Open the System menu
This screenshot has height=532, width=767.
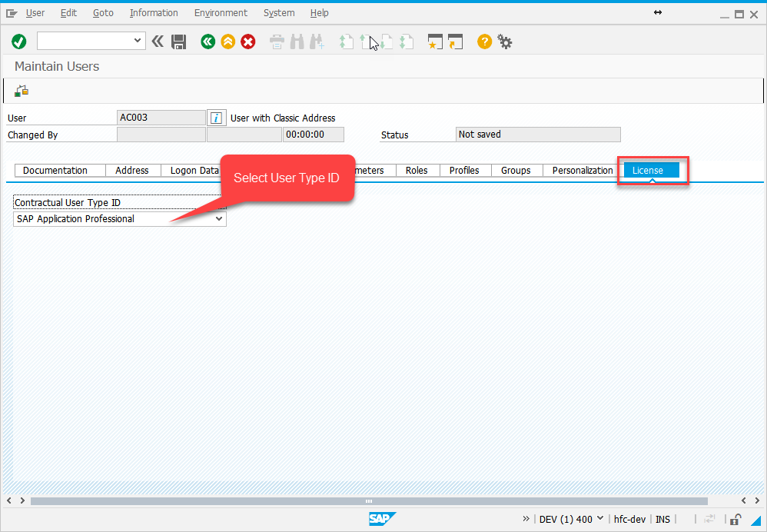pos(279,13)
